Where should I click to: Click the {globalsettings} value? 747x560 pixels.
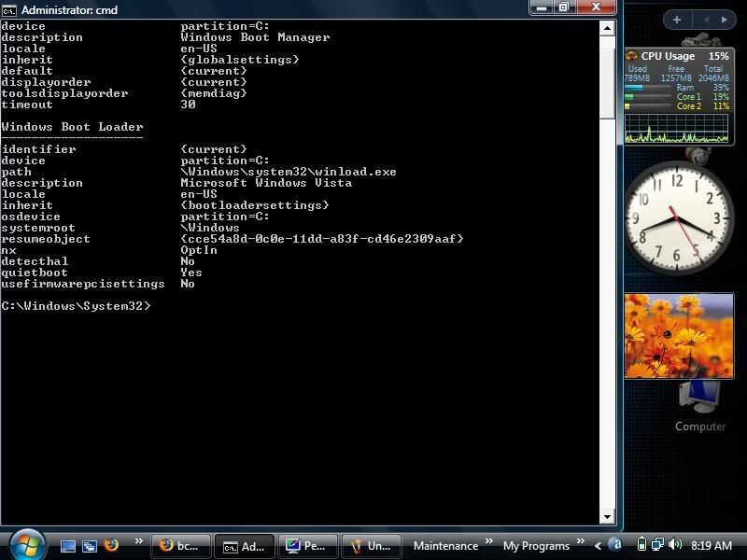[x=240, y=60]
